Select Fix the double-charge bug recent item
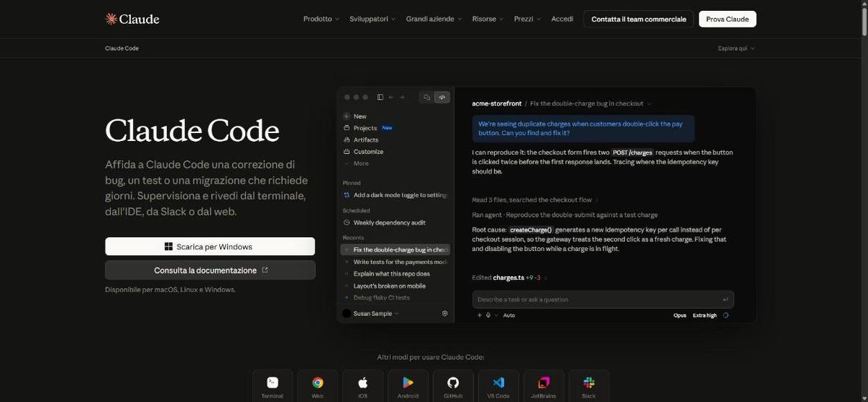The width and height of the screenshot is (868, 402). point(395,249)
